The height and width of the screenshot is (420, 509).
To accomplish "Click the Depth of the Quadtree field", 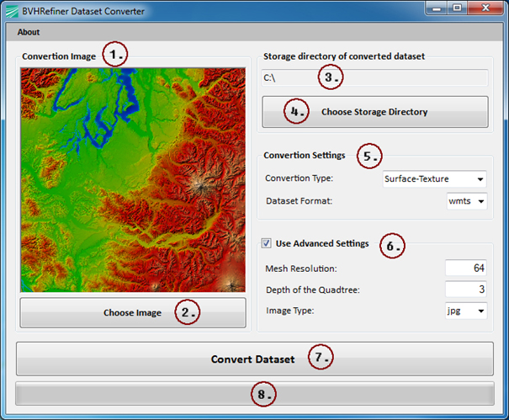I will tap(466, 290).
